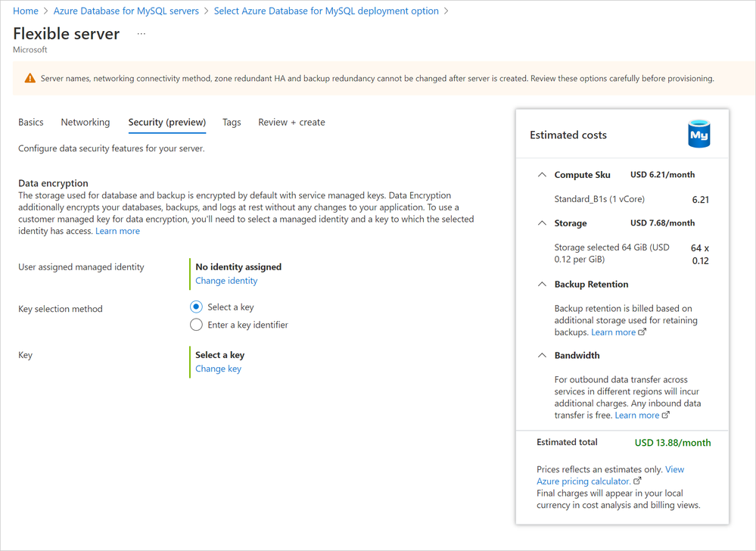Open the Data encryption Learn more link
Viewport: 756px width, 551px height.
117,231
